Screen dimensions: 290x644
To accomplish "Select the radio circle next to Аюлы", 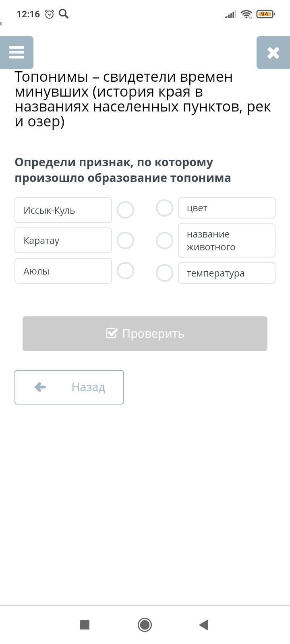I will coord(125,270).
